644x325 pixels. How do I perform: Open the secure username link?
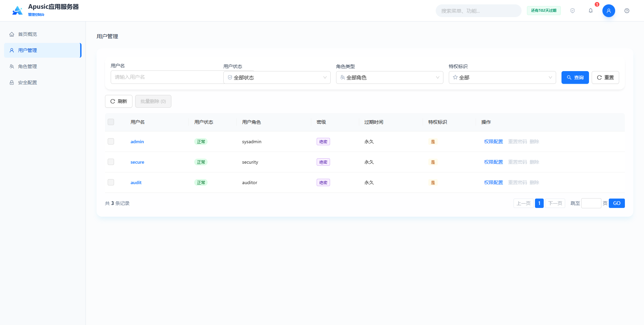(x=137, y=162)
